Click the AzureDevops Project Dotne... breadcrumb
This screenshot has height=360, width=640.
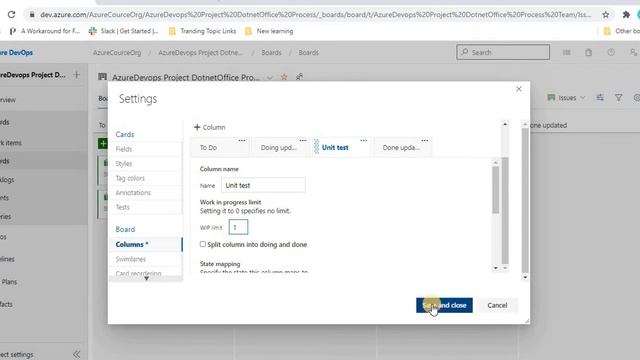click(x=200, y=53)
